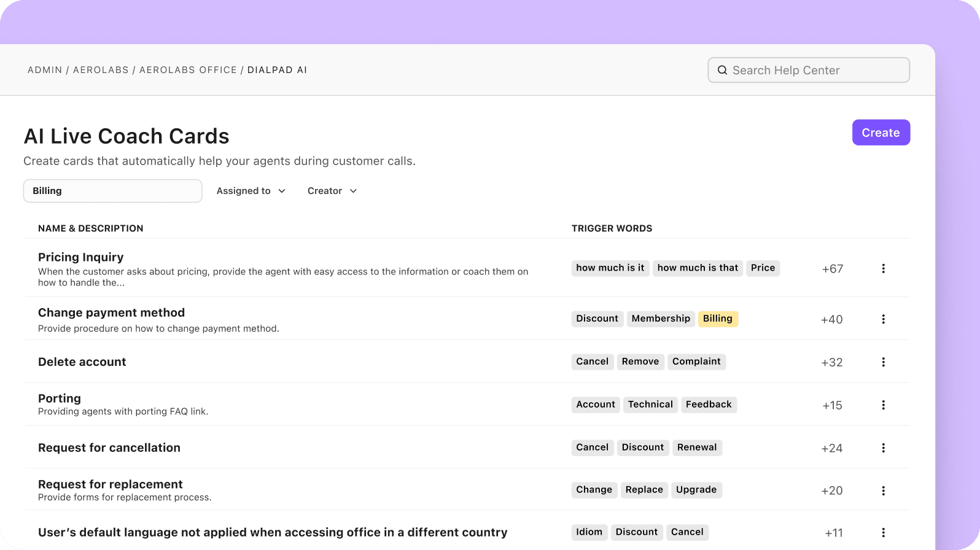Select the DIALPAD AI breadcrumb
980x550 pixels.
pos(277,70)
